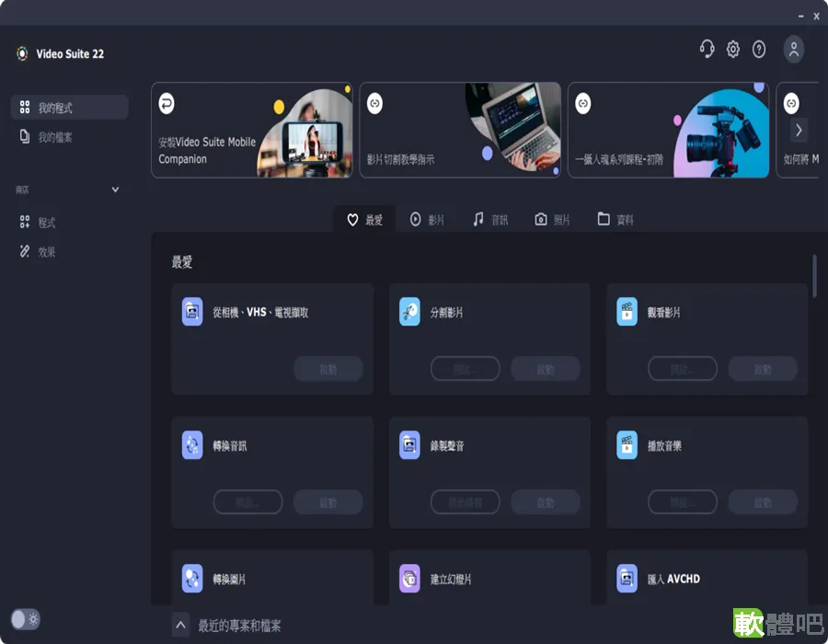The width and height of the screenshot is (828, 644).
Task: Toggle the light/dark theme switch
Action: [x=26, y=618]
